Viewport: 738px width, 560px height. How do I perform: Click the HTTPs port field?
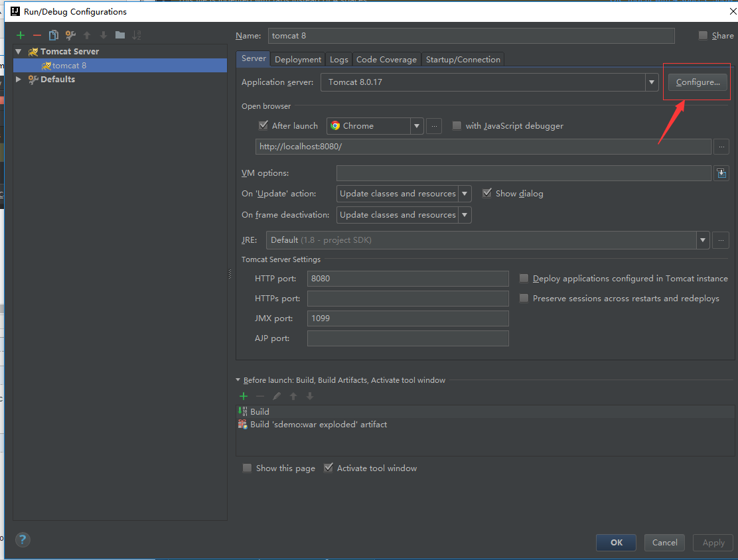(x=407, y=299)
